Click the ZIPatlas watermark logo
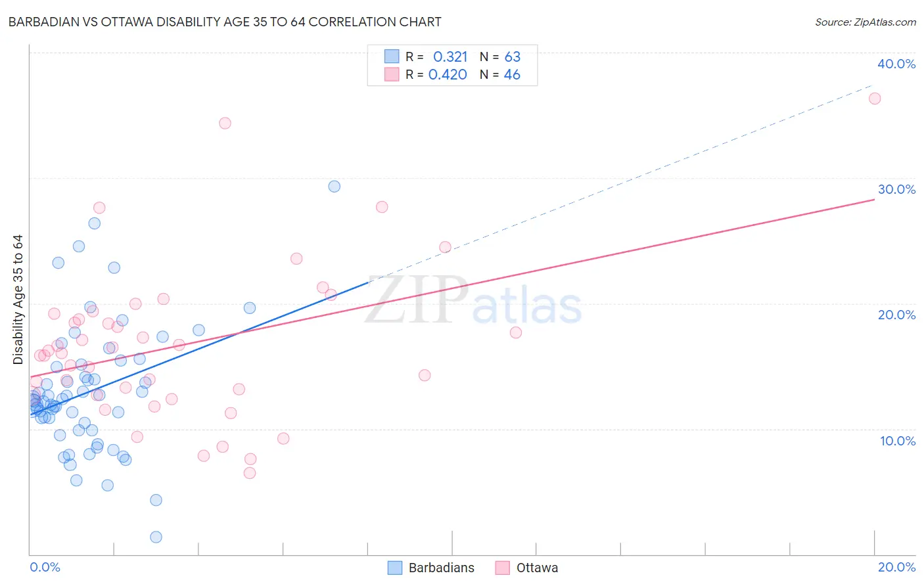This screenshot has height=586, width=924. tap(473, 301)
